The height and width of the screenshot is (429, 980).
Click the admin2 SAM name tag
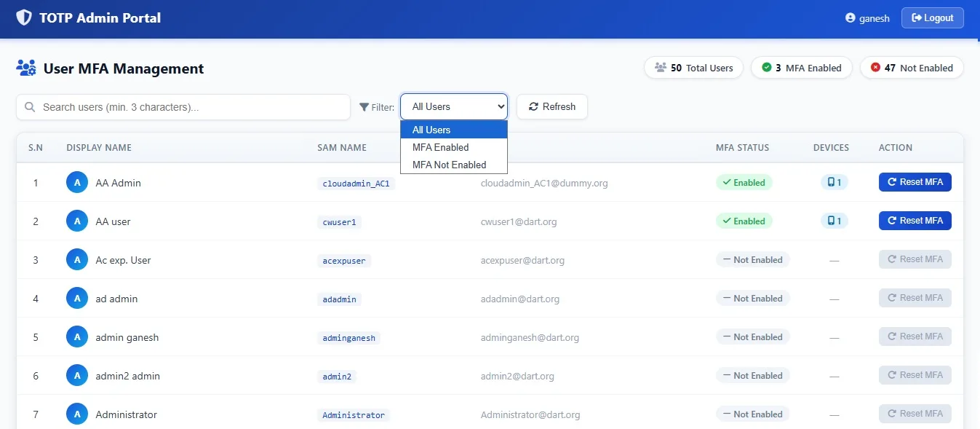tap(337, 377)
